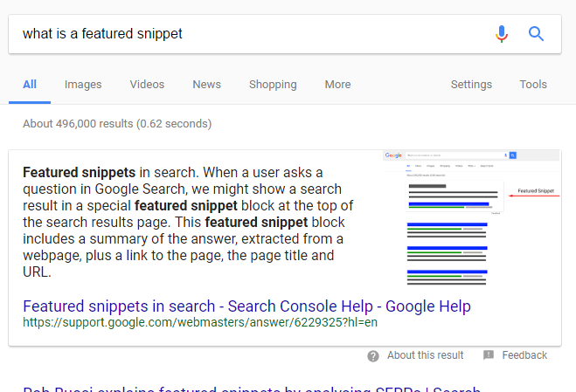Click the featured snippet diagram thumbnail
The height and width of the screenshot is (392, 576).
pyautogui.click(x=471, y=218)
